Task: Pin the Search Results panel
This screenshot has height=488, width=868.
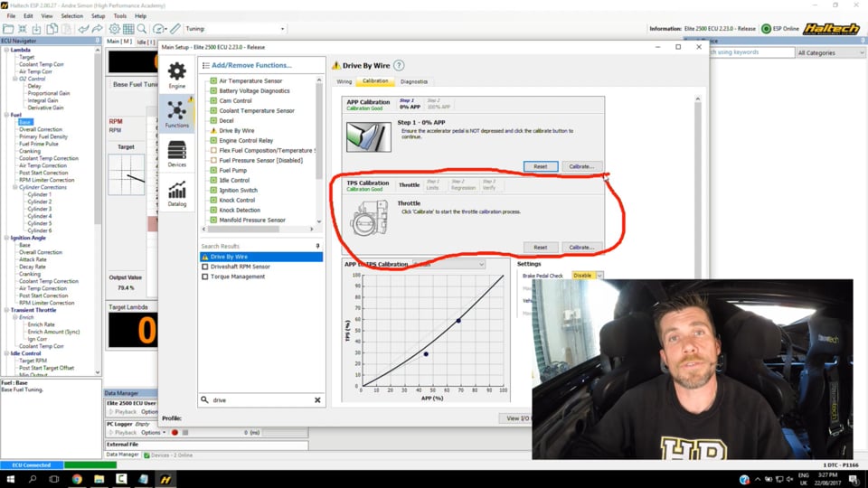Action: click(x=317, y=246)
